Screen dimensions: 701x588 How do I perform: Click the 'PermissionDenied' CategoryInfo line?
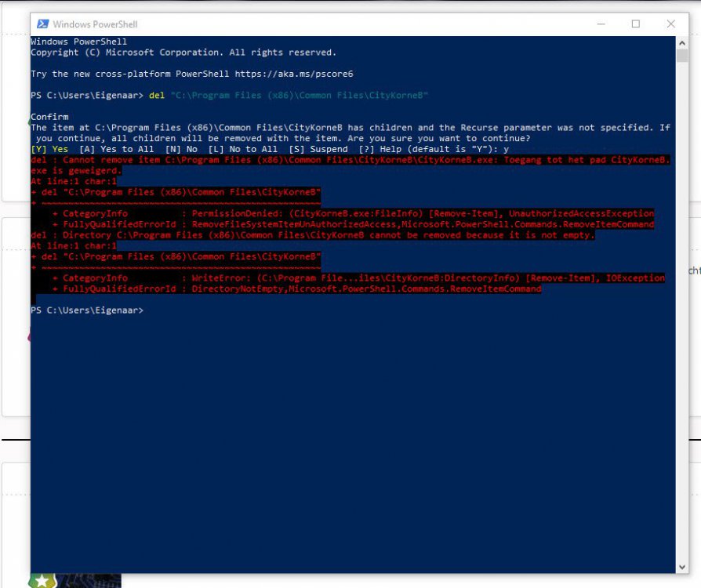click(x=353, y=213)
